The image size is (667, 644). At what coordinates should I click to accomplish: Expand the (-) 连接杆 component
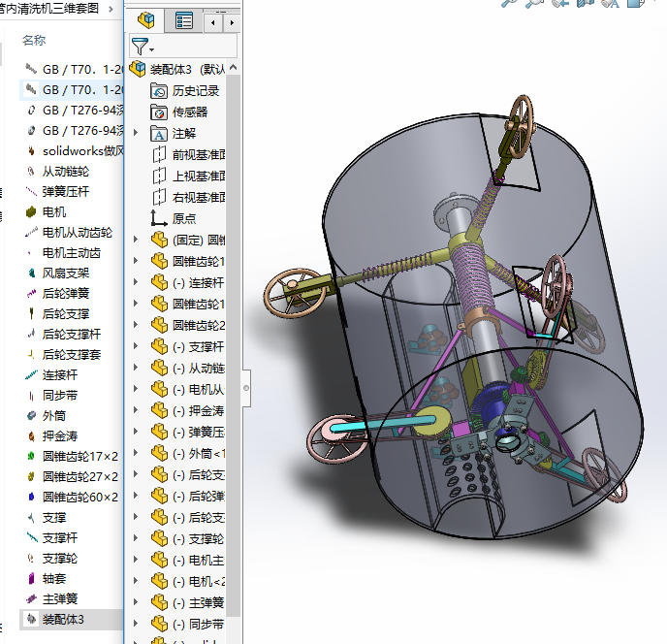click(136, 282)
